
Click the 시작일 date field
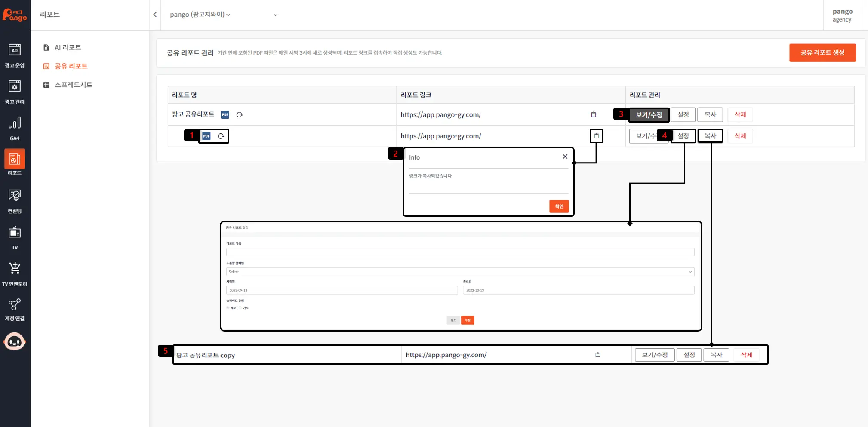342,290
